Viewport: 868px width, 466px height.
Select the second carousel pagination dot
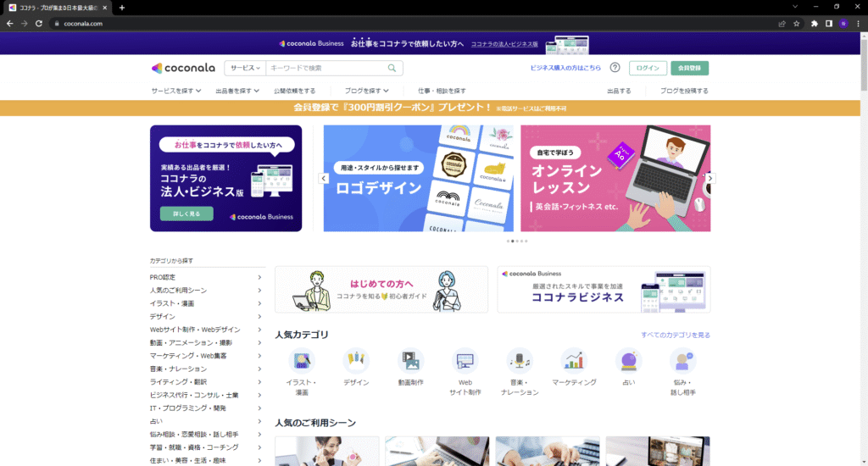(x=513, y=241)
